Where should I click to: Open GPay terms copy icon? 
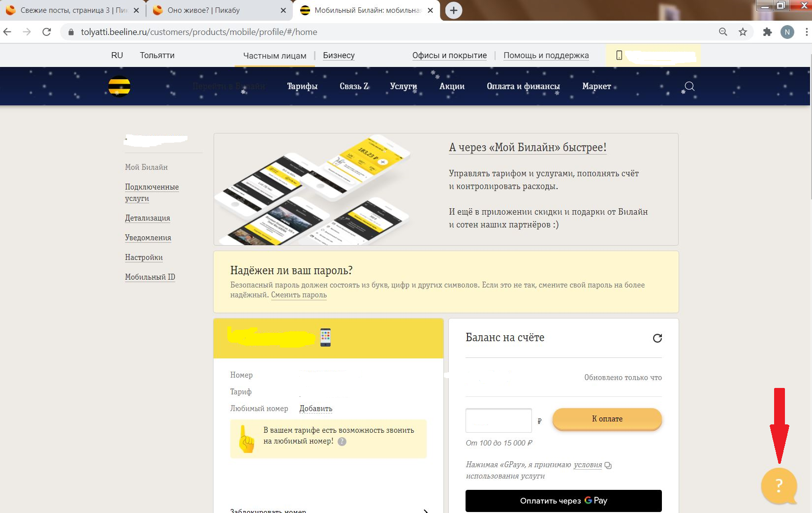point(608,465)
